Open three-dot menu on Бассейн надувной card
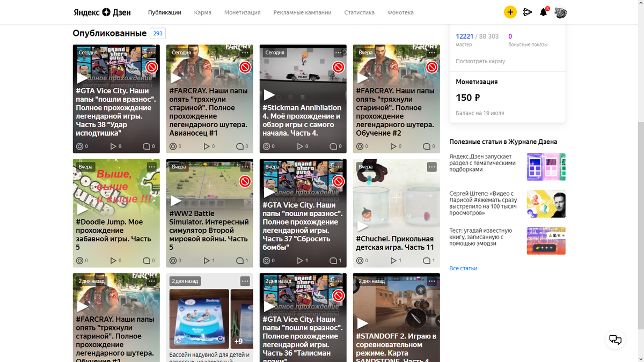 (x=245, y=281)
